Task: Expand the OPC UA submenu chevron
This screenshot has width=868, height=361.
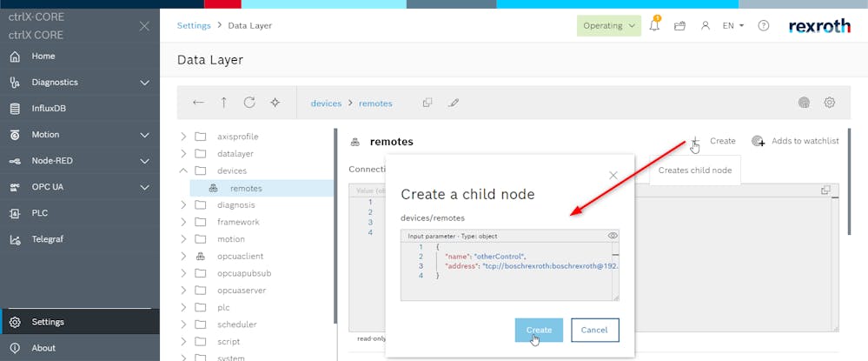Action: click(144, 187)
